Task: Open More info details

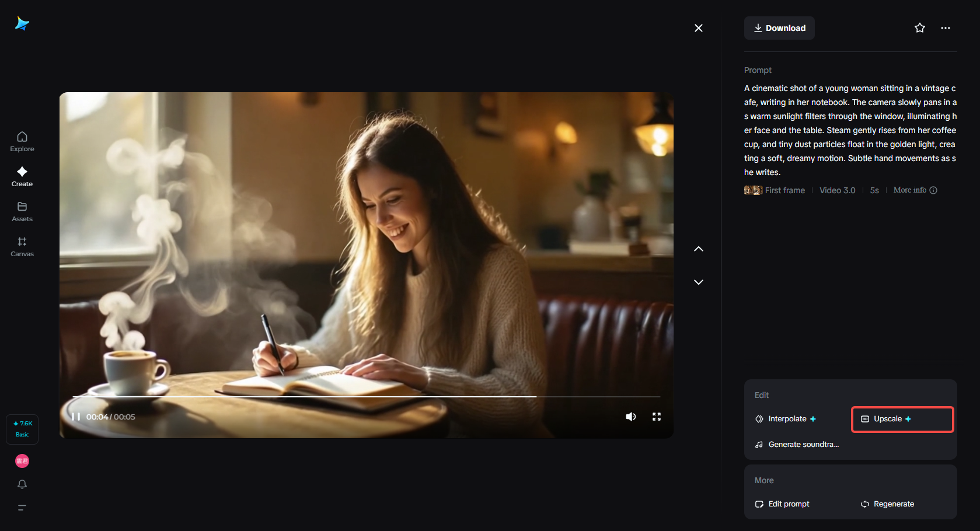Action: pyautogui.click(x=909, y=190)
